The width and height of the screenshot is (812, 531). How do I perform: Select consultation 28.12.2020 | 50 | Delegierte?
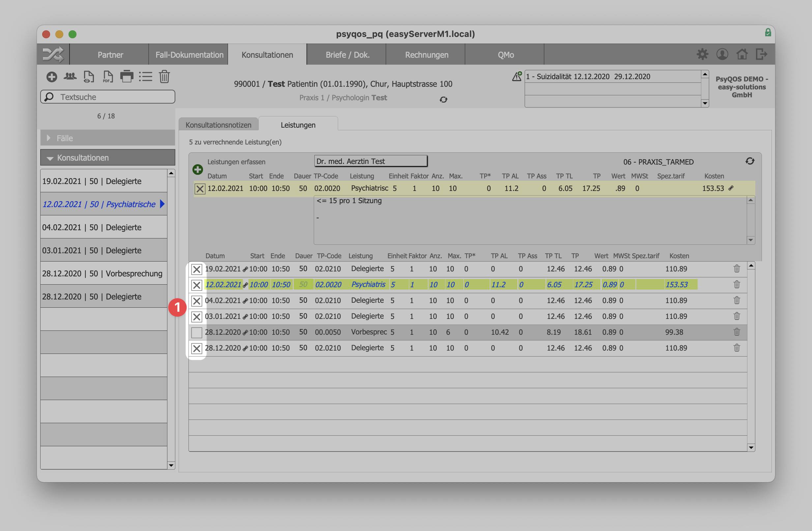pos(104,297)
